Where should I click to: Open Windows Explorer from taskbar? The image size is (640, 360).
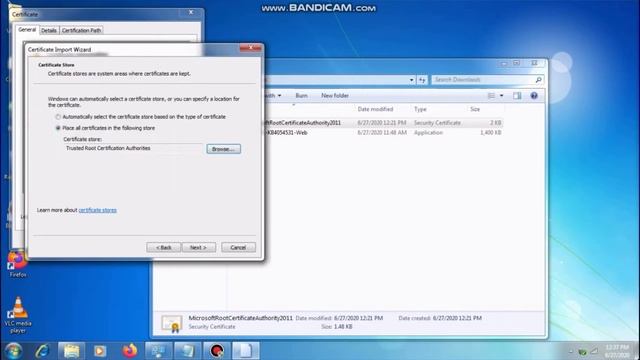(71, 351)
